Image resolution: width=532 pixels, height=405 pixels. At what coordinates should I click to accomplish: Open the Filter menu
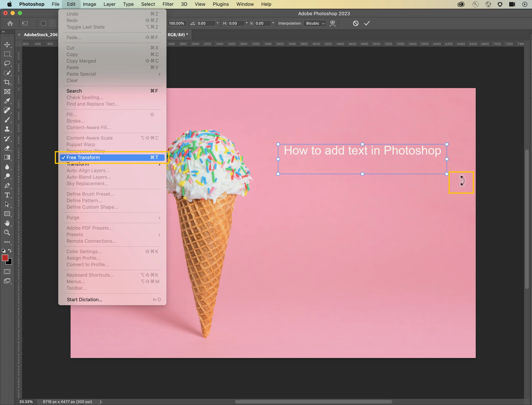[168, 4]
